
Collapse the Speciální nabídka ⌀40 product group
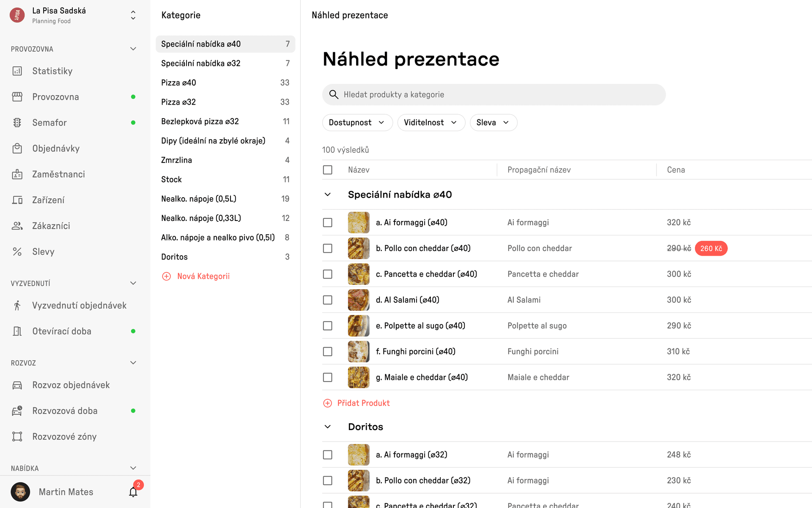click(328, 195)
